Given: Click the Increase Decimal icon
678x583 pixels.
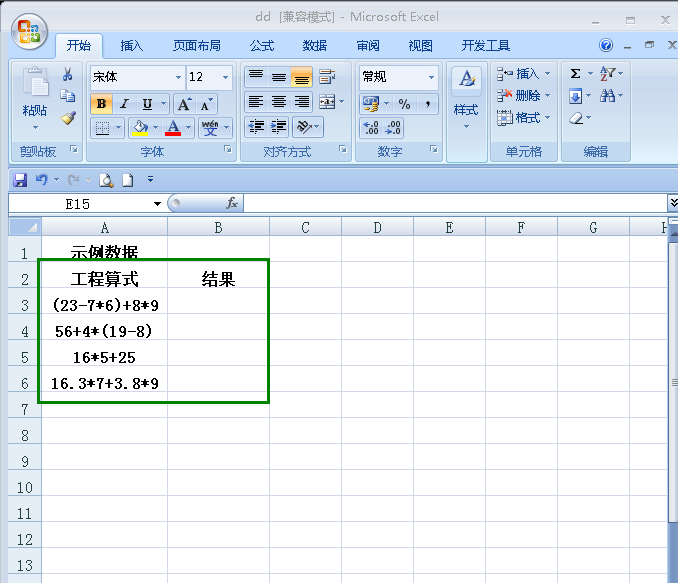Looking at the screenshot, I should (371, 128).
